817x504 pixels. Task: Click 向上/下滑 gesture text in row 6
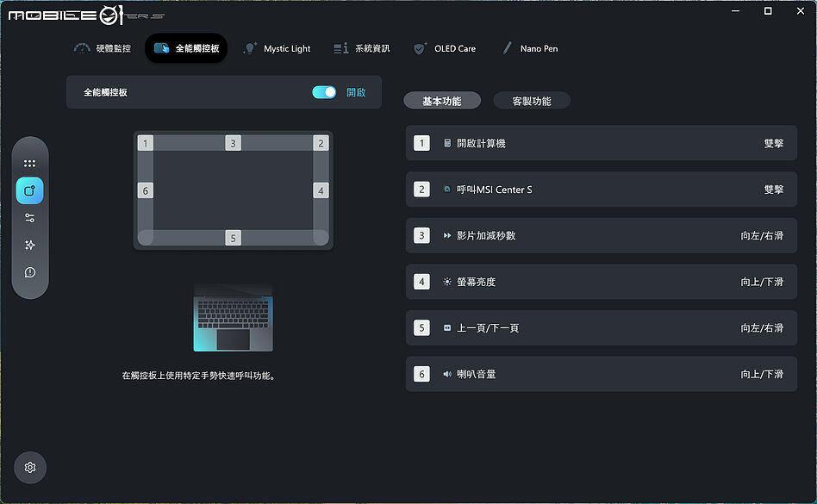763,374
